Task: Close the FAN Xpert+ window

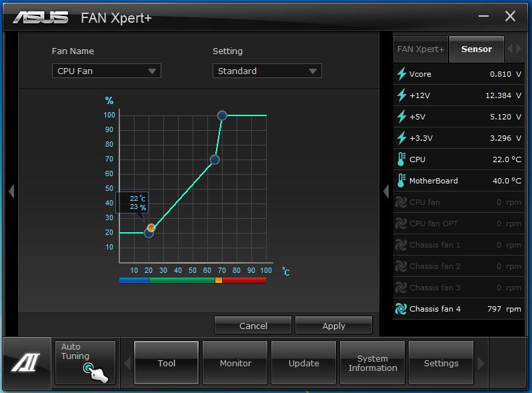Action: click(x=510, y=16)
